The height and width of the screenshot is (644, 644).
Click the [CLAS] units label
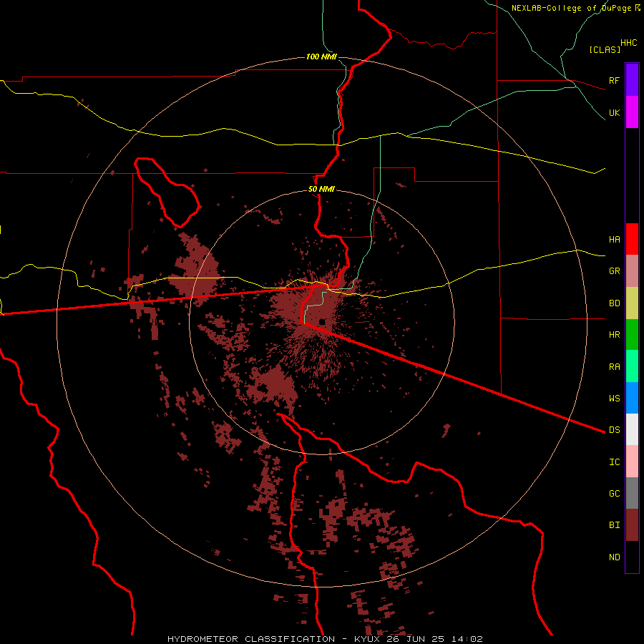pos(605,49)
